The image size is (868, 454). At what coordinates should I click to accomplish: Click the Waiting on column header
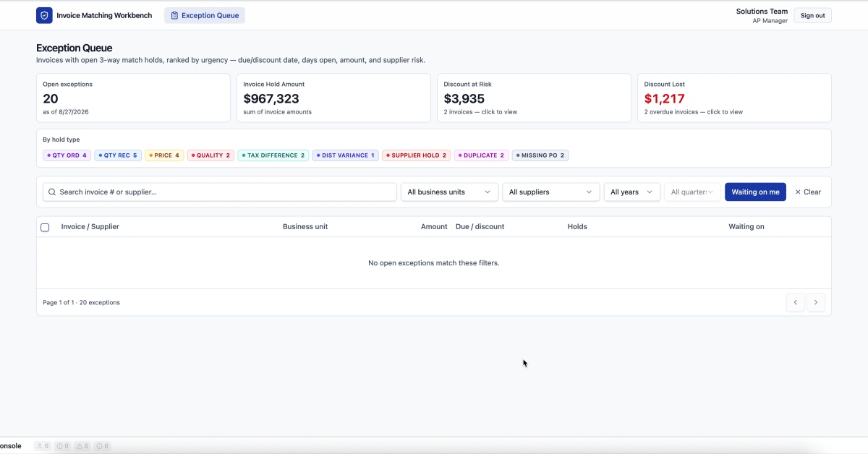[x=746, y=226]
